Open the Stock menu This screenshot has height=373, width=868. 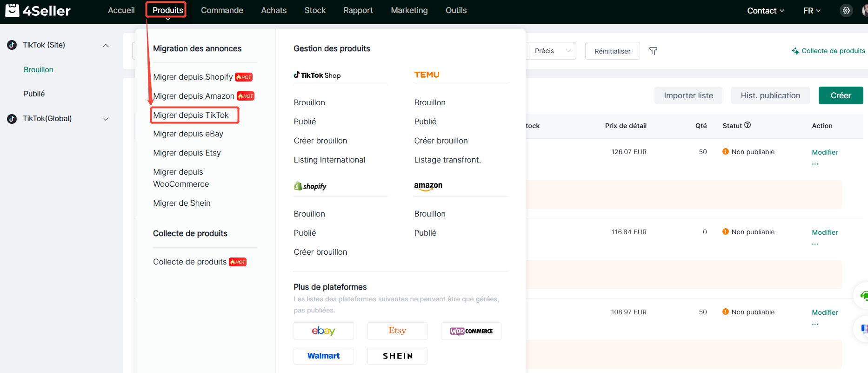[x=315, y=10]
